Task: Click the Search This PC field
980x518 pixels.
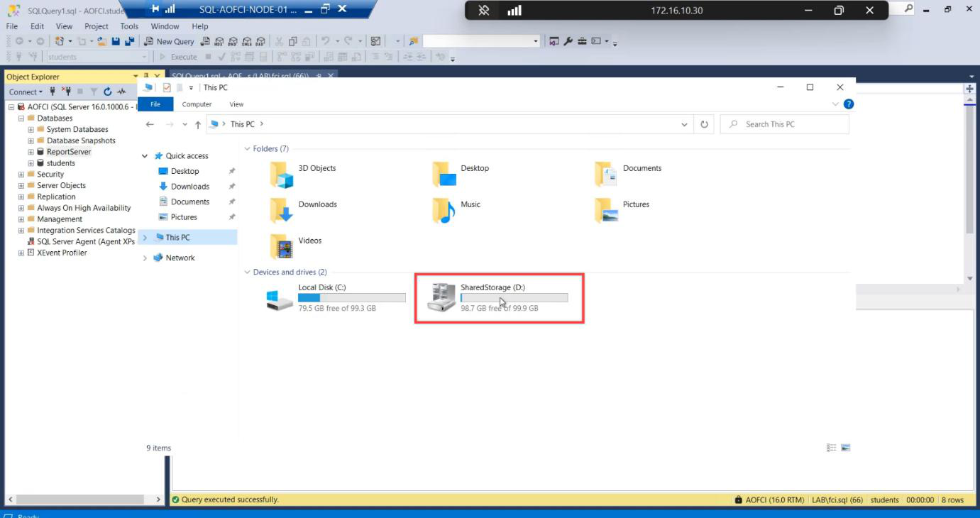Action: (x=785, y=124)
